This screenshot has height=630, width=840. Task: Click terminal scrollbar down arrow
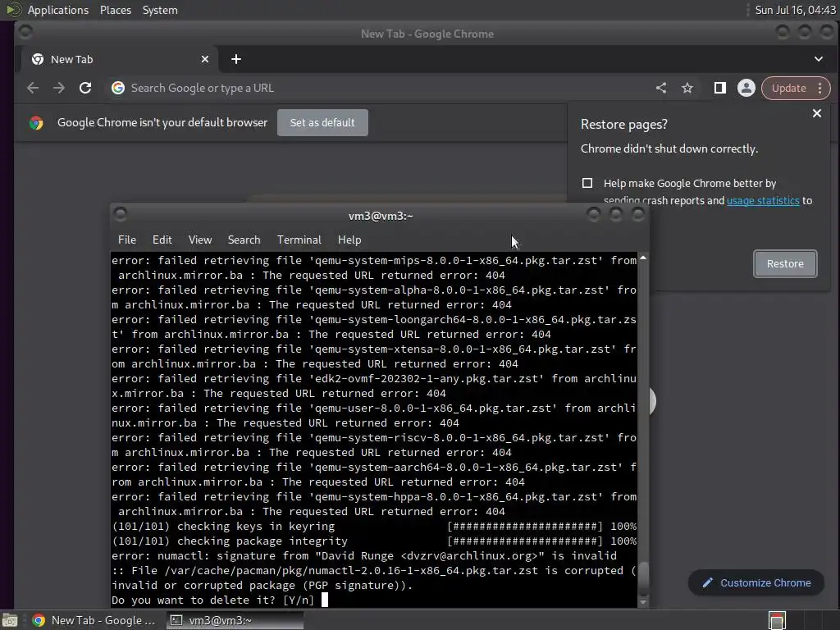(643, 603)
